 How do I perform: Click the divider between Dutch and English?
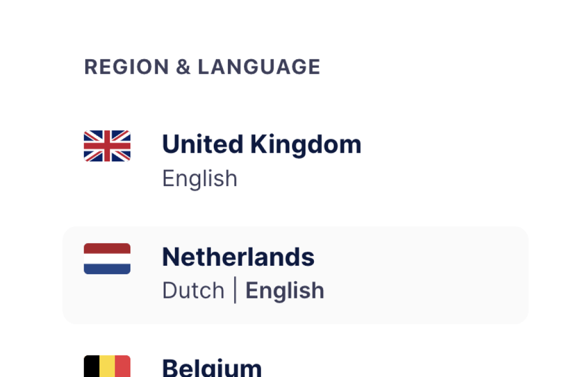(x=235, y=291)
